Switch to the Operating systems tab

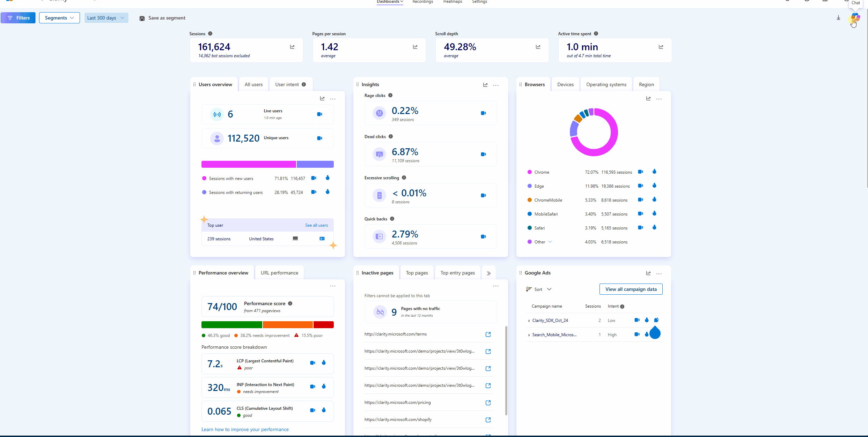click(x=606, y=84)
